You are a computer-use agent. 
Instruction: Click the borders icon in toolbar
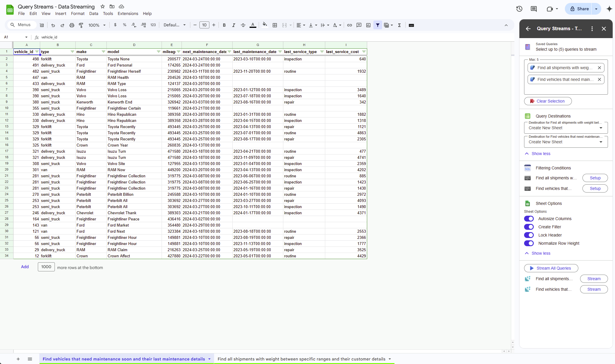pos(275,25)
